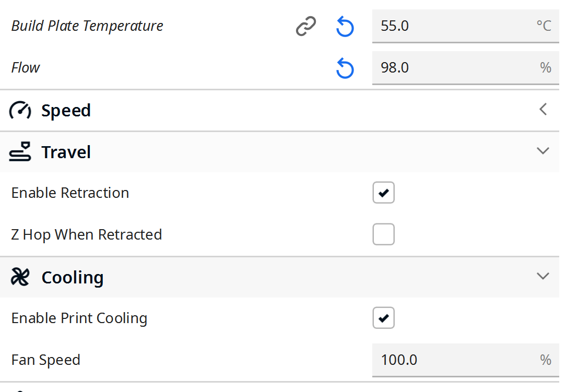
Task: Click the Enable Retraction setting label
Action: coord(70,193)
